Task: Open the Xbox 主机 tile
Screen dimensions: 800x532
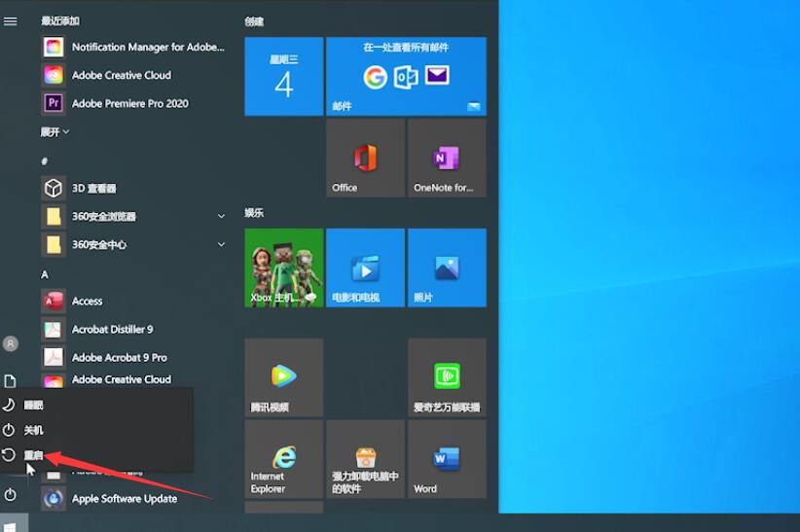Action: click(x=284, y=267)
